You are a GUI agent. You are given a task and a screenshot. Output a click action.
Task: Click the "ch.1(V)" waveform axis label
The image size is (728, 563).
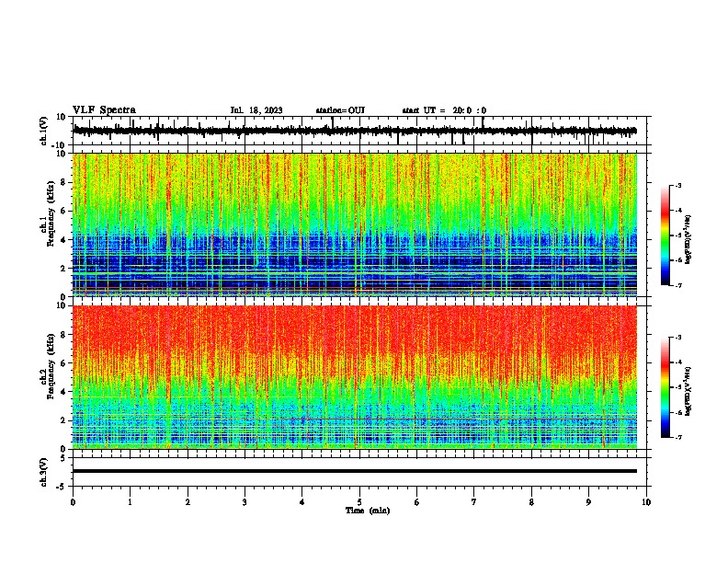pos(44,131)
